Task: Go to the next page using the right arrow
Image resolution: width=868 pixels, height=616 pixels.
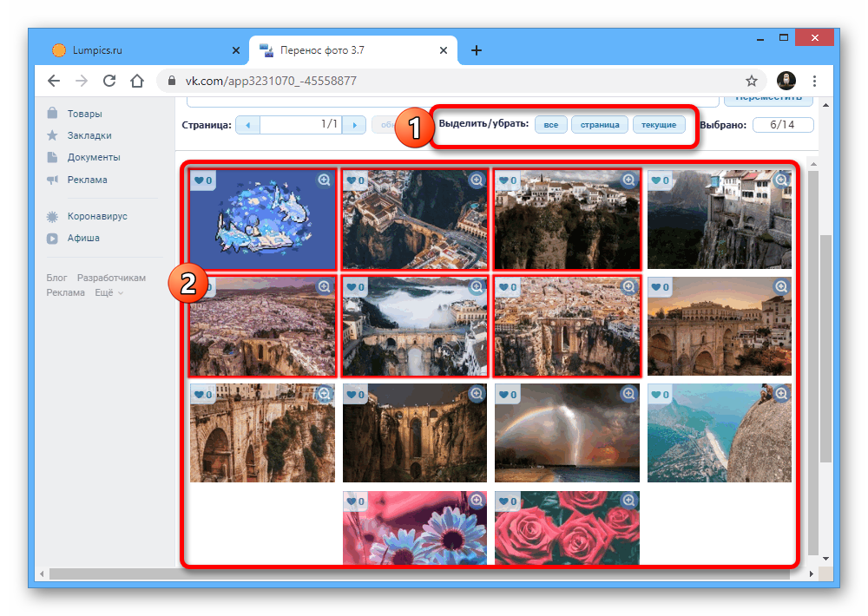Action: [354, 125]
